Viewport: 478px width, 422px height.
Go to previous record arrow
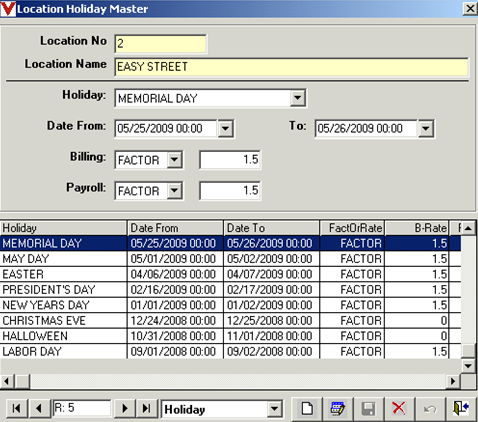(x=39, y=408)
